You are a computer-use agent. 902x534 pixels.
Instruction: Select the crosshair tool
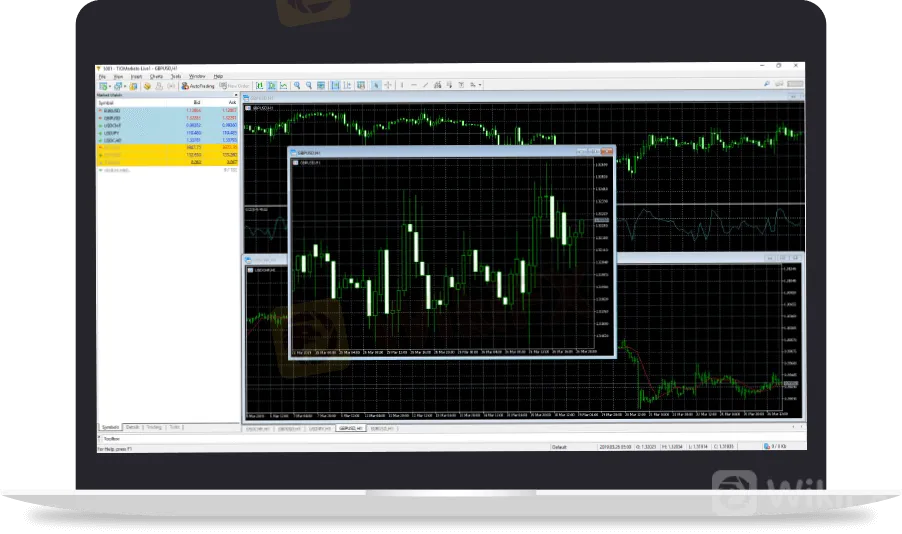388,85
